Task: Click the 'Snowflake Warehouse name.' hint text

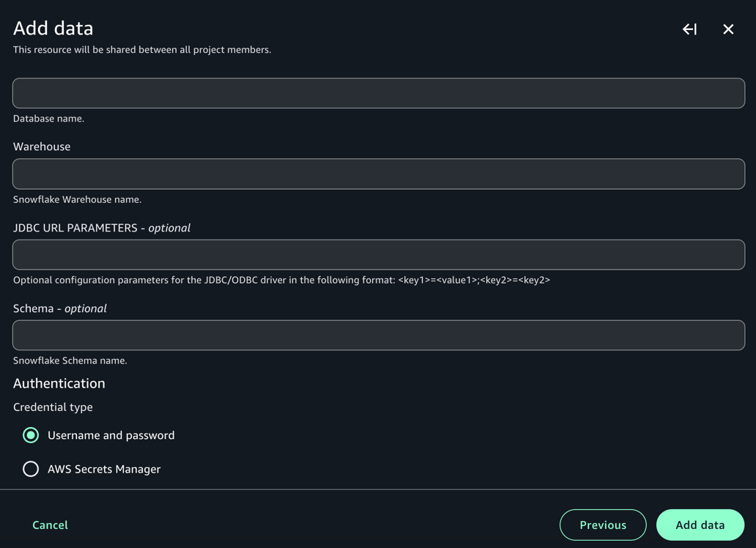Action: 77,199
